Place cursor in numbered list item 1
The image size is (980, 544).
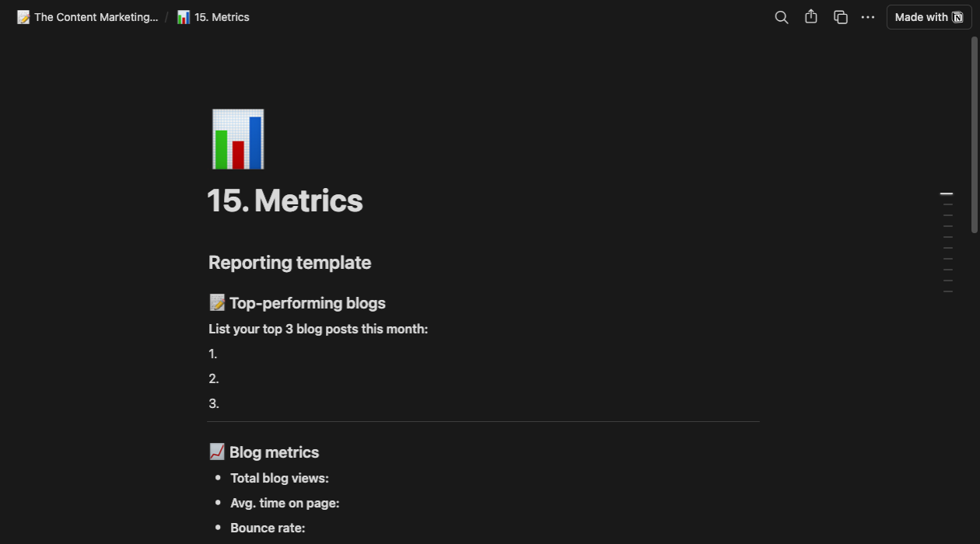click(x=311, y=354)
